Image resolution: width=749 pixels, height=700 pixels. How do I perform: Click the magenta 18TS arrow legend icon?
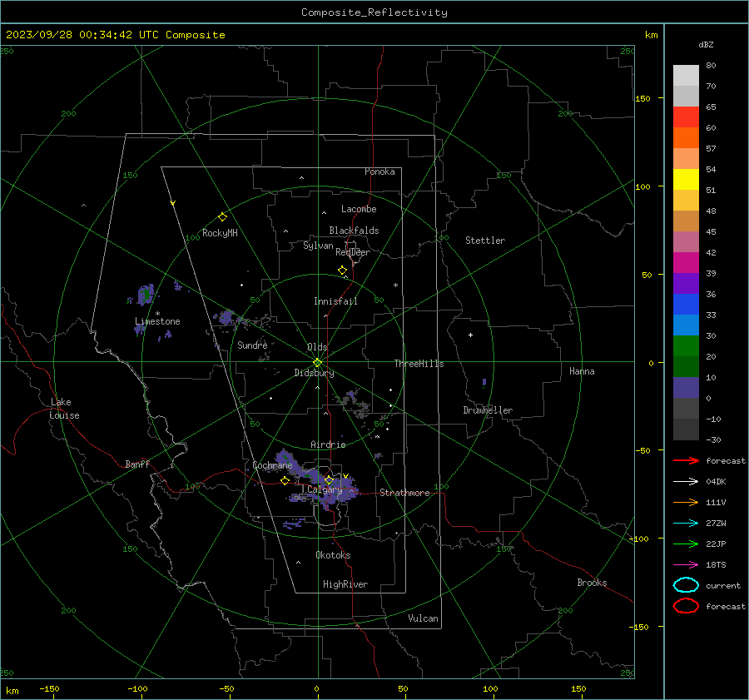point(686,565)
